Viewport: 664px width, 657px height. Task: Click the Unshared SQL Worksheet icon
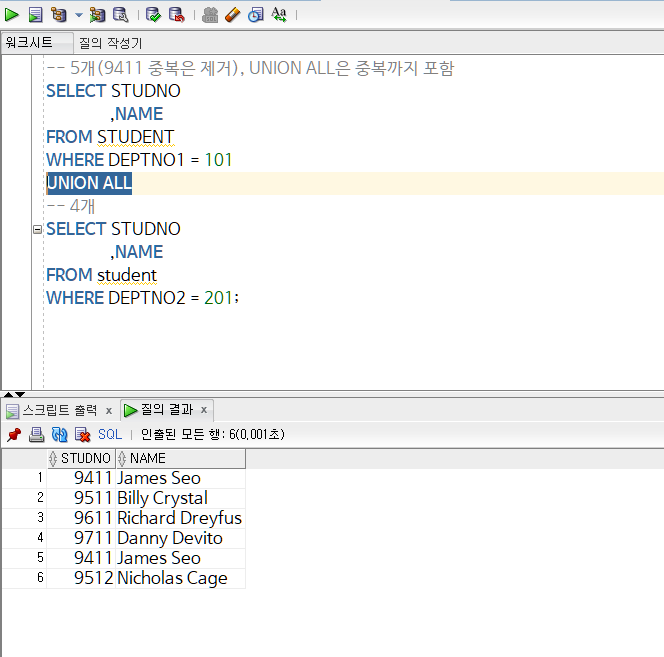point(210,15)
